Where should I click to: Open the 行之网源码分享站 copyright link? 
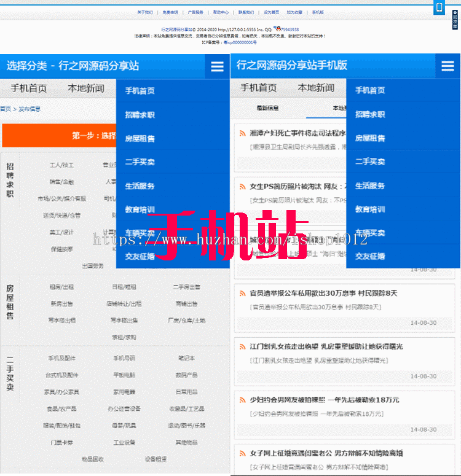(x=176, y=29)
